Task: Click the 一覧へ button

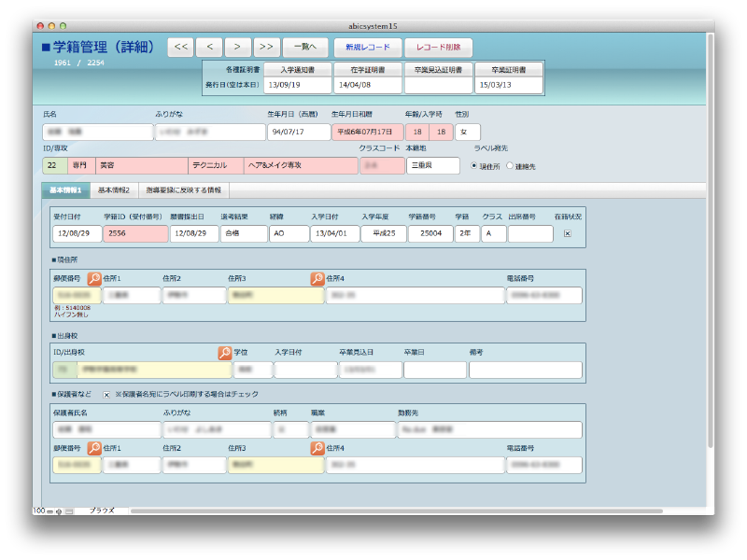Action: coord(304,47)
